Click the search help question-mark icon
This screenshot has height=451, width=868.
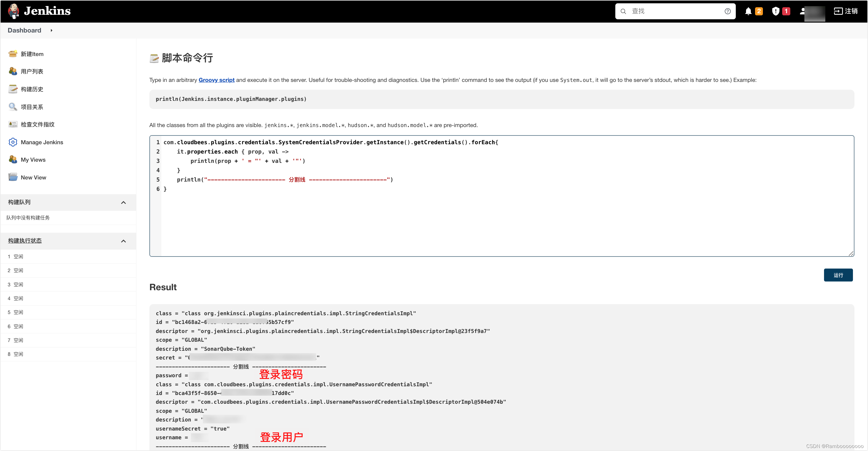click(727, 11)
